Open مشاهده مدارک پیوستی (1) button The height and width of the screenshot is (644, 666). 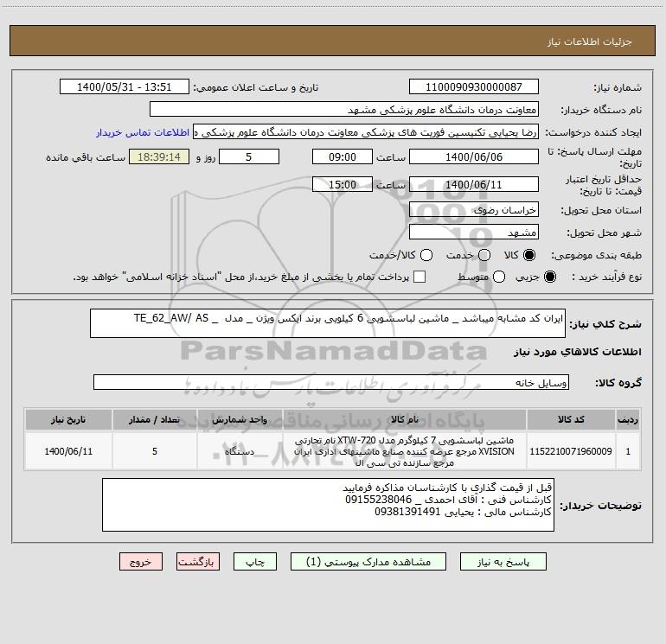(x=368, y=562)
